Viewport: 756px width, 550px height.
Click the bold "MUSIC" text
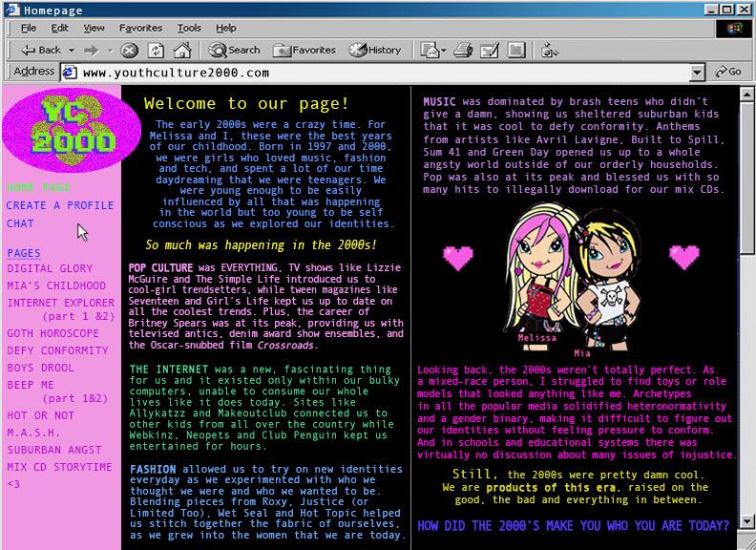tap(439, 101)
